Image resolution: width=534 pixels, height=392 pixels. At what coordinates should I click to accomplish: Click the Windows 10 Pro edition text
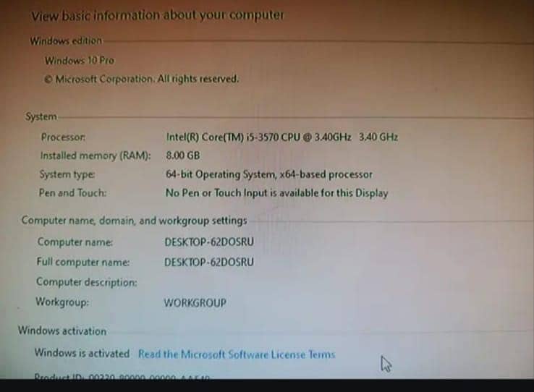[80, 61]
